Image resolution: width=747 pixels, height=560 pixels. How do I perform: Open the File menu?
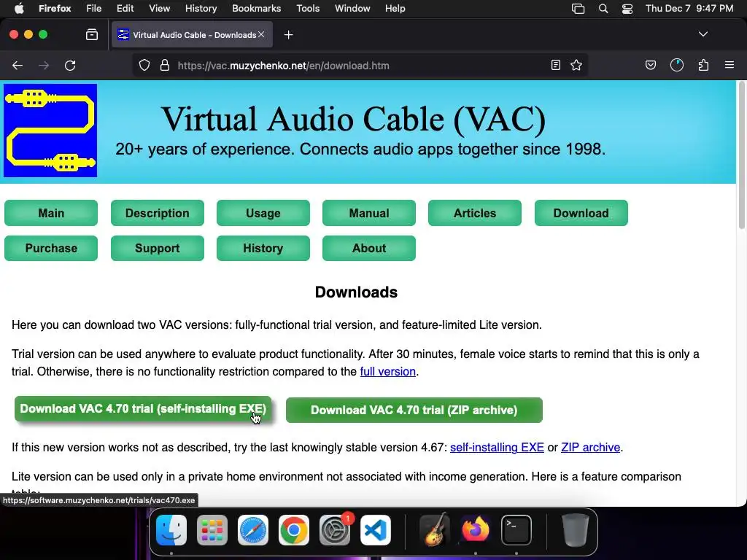pos(94,9)
